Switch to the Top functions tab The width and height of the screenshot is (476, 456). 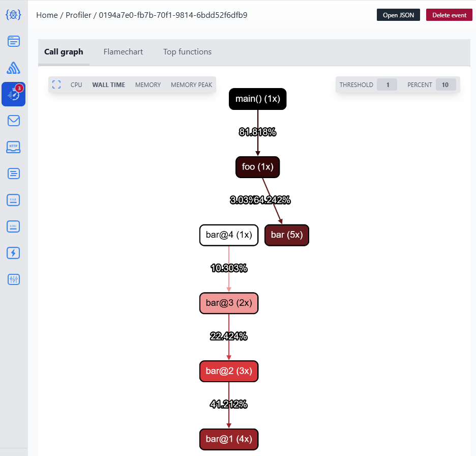(x=187, y=52)
